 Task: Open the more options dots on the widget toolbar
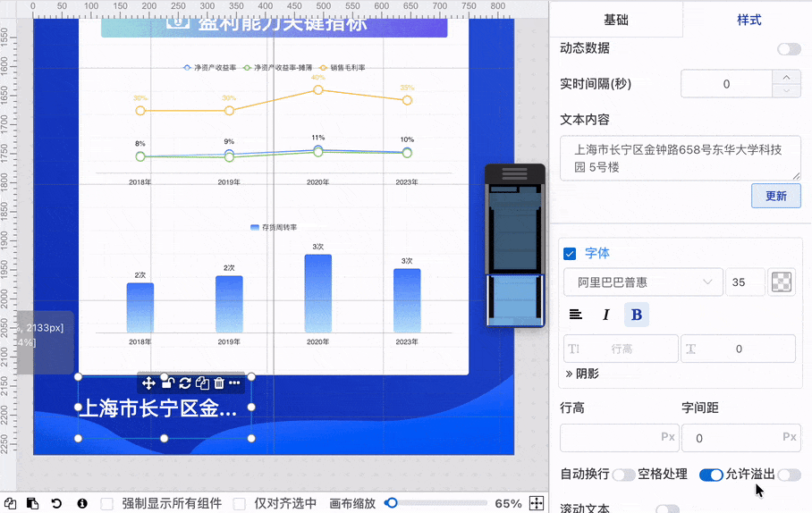234,383
